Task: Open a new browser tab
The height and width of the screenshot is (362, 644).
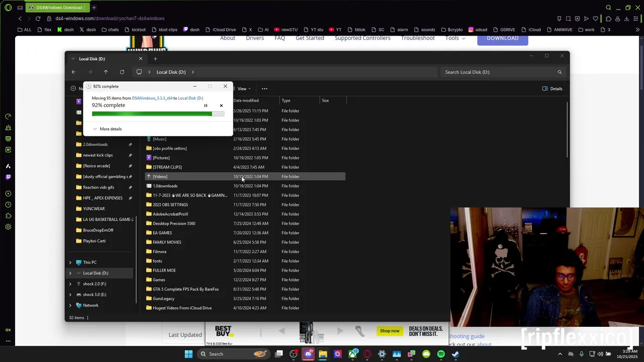Action: 94,8
